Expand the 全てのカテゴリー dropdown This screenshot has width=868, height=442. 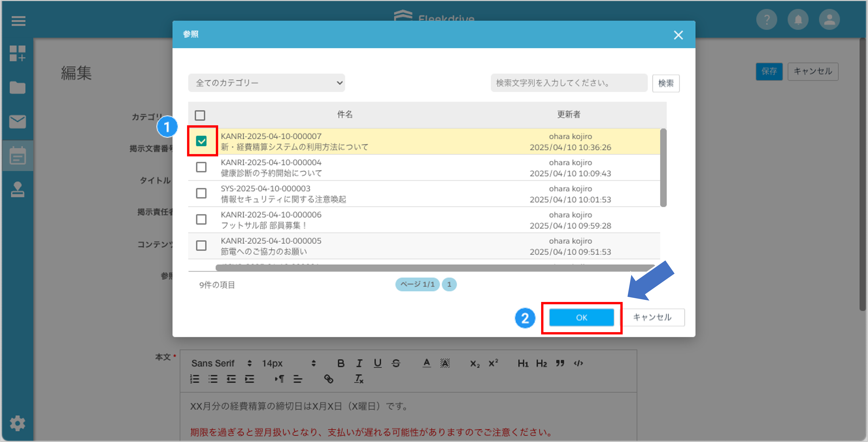[x=267, y=83]
